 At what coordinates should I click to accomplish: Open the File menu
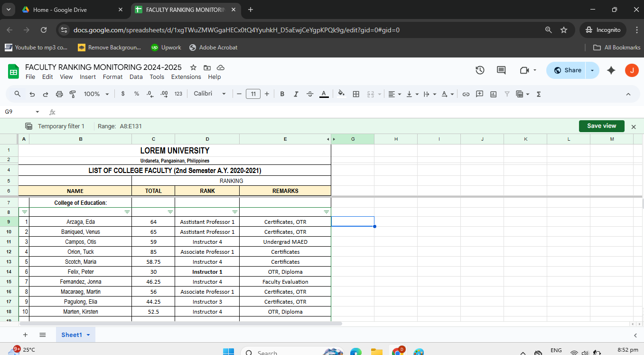(30, 77)
